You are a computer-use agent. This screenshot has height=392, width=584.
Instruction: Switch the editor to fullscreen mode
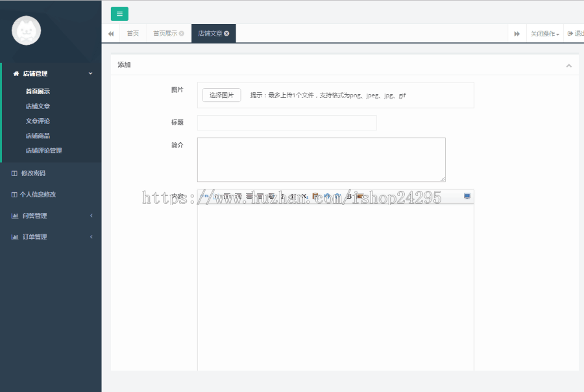coord(468,196)
